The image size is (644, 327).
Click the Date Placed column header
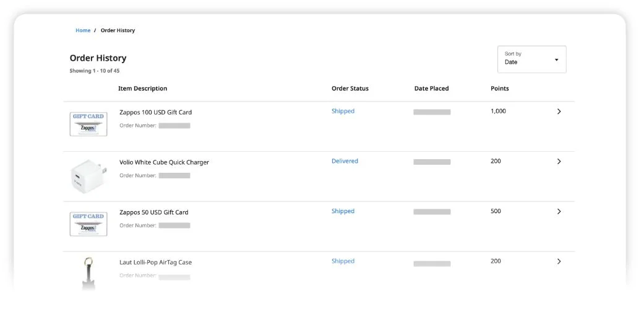coord(431,89)
